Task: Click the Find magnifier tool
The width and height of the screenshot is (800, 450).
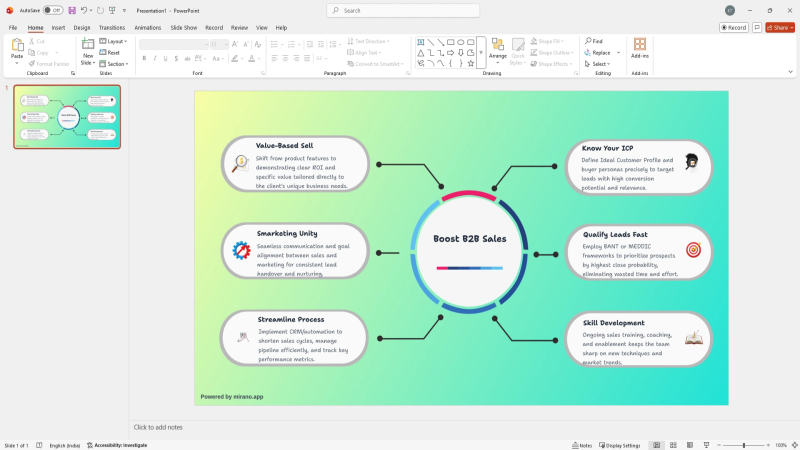Action: 593,41
